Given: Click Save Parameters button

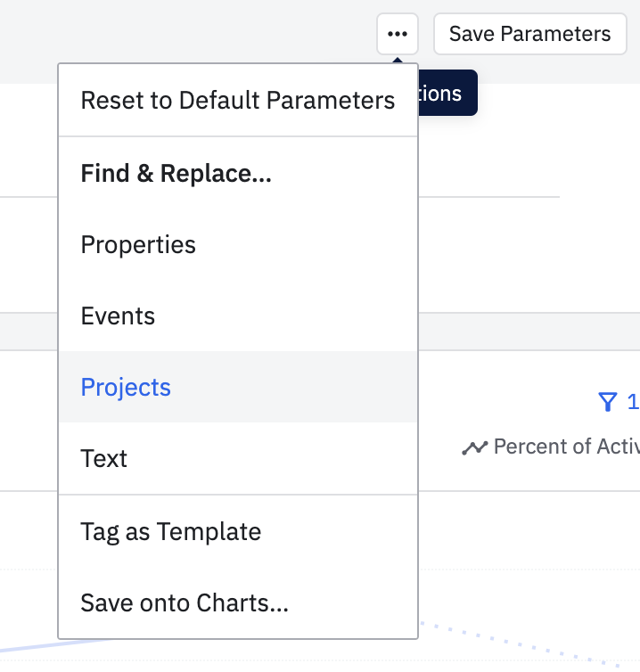Looking at the screenshot, I should pos(529,34).
